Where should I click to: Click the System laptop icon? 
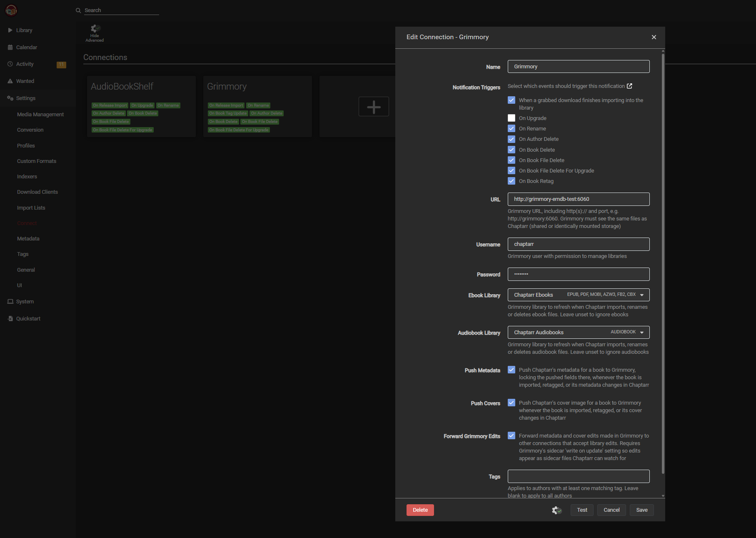[10, 301]
